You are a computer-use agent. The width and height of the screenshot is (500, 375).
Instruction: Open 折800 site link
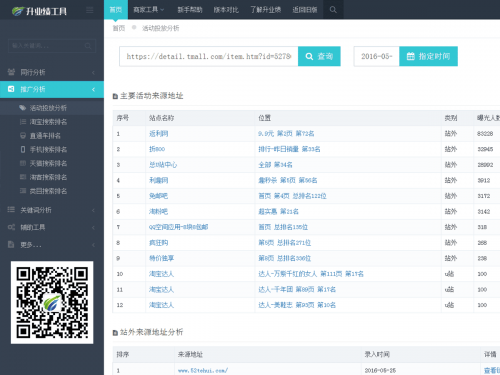157,149
